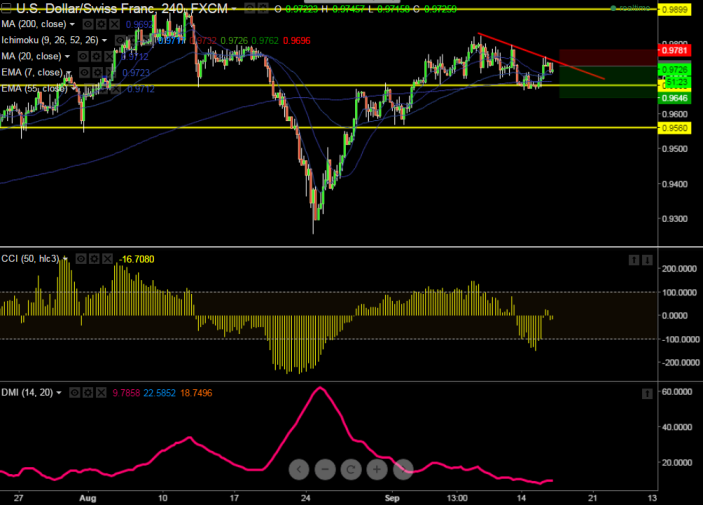This screenshot has height=505, width=703.
Task: Toggle visibility of CCI (50, hlc3)
Action: point(81,259)
